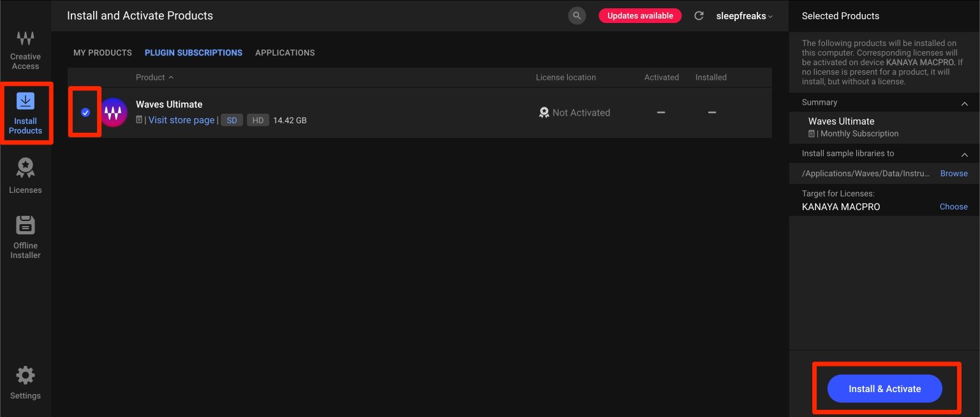The width and height of the screenshot is (980, 417).
Task: Browse for a sample library install location
Action: [953, 173]
